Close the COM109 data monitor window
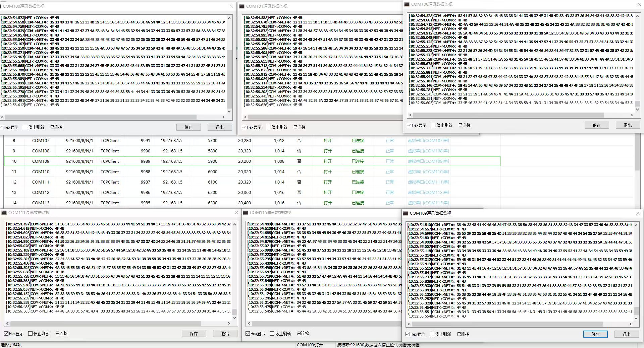Image resolution: width=644 pixels, height=348 pixels. coord(638,213)
